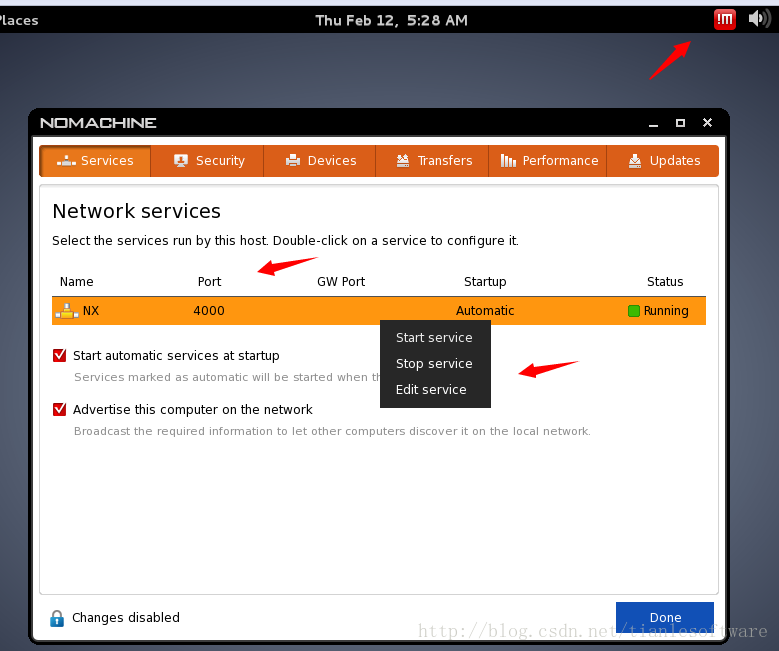Click the NOMACHINE title logo
Screen dimensions: 779x651
pyautogui.click(x=98, y=123)
